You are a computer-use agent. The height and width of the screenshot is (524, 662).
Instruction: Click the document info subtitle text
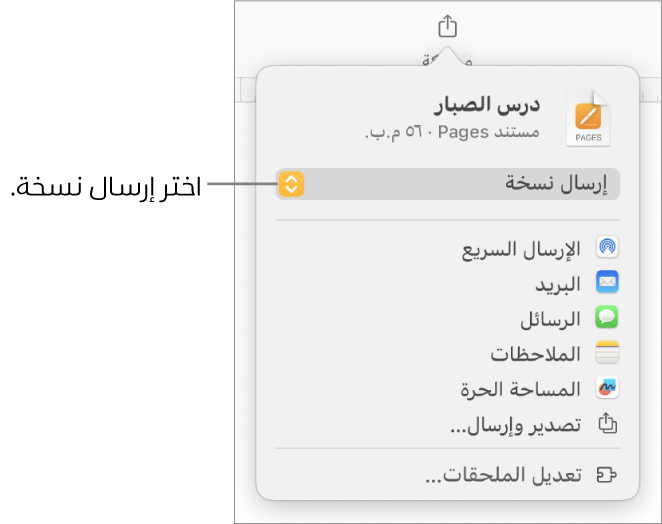click(x=454, y=131)
